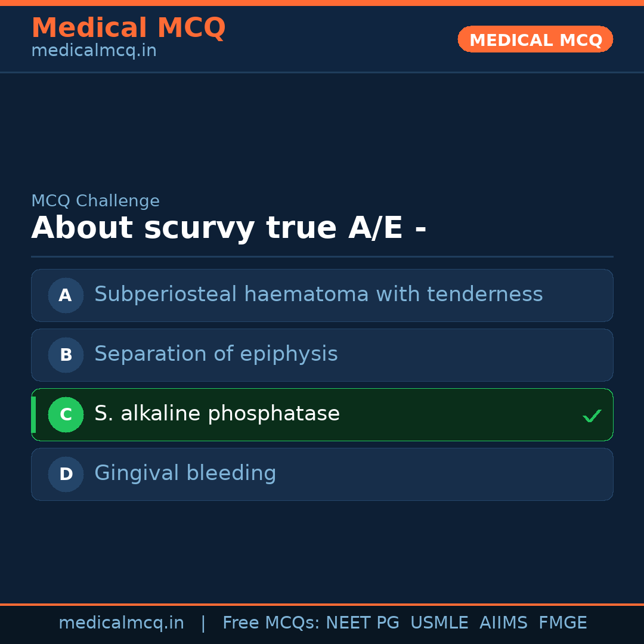Click the Medical MCQ logo text
Image resolution: width=644 pixels, height=644 pixels.
tap(128, 28)
